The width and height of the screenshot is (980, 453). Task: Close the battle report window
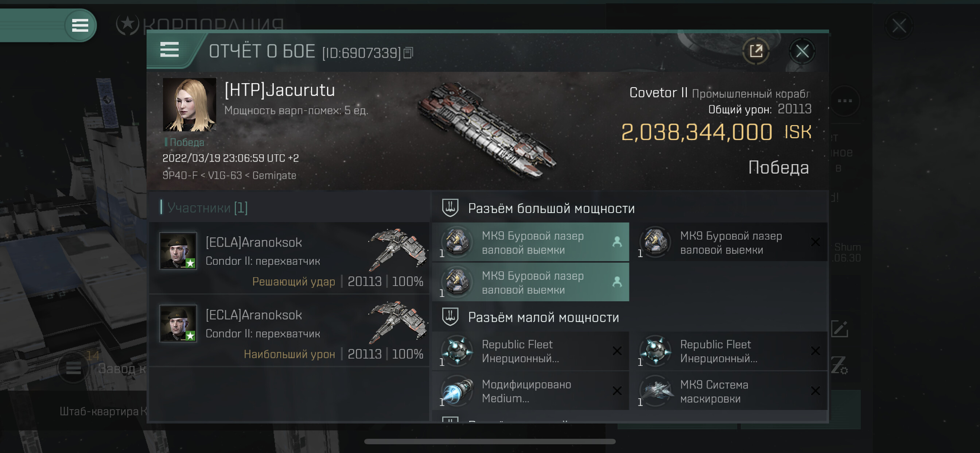802,51
